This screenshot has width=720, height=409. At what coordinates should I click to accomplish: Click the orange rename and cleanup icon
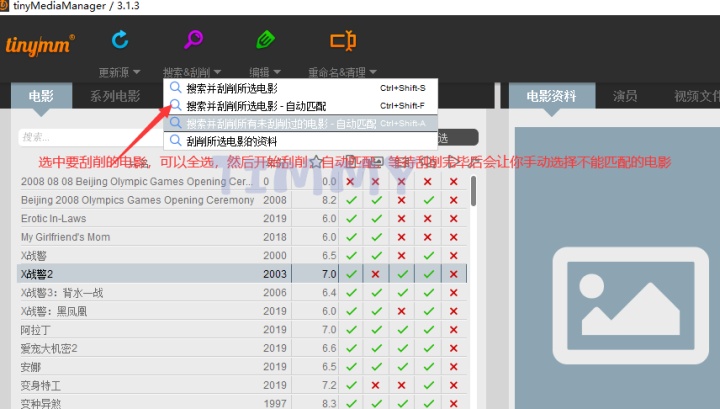tap(343, 40)
